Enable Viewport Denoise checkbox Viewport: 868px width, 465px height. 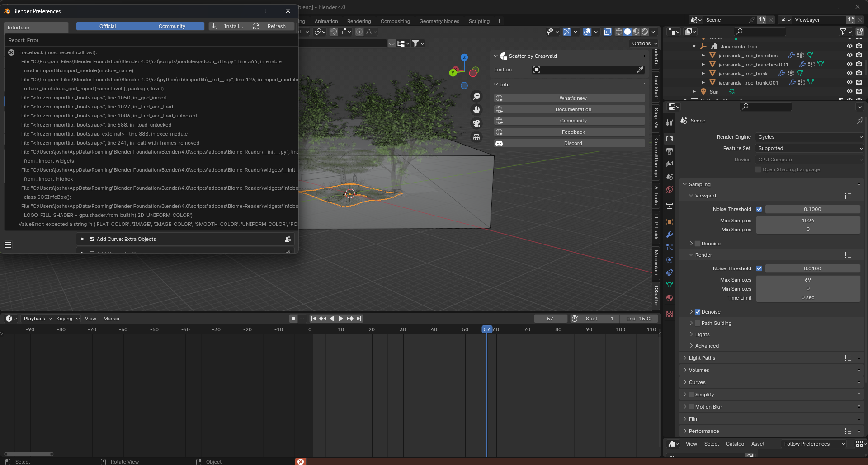pyautogui.click(x=698, y=244)
